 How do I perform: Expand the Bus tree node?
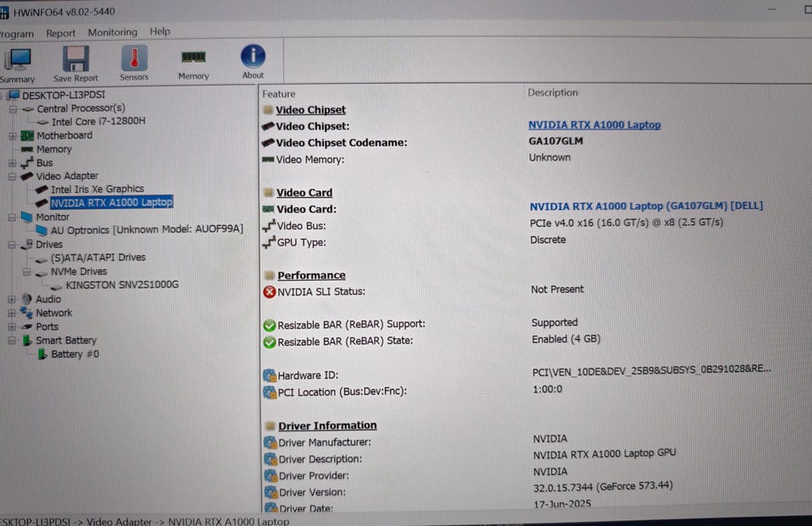tap(13, 163)
